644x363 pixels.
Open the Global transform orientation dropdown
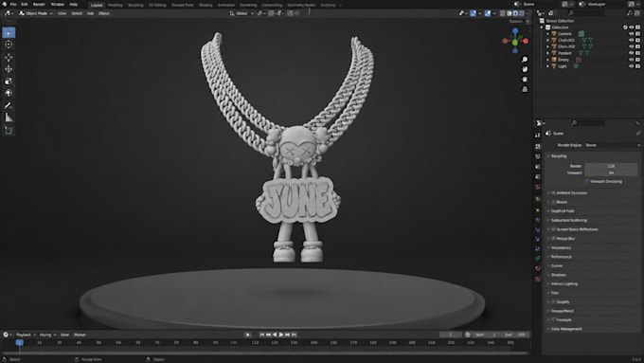241,13
